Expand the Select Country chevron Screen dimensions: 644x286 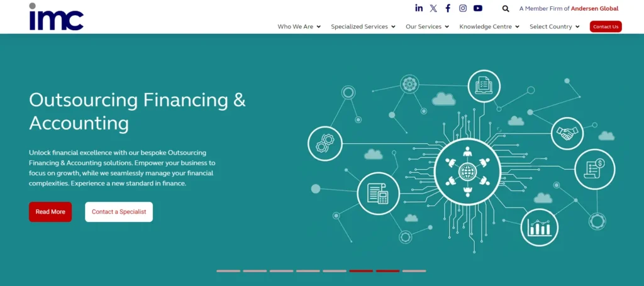point(577,26)
